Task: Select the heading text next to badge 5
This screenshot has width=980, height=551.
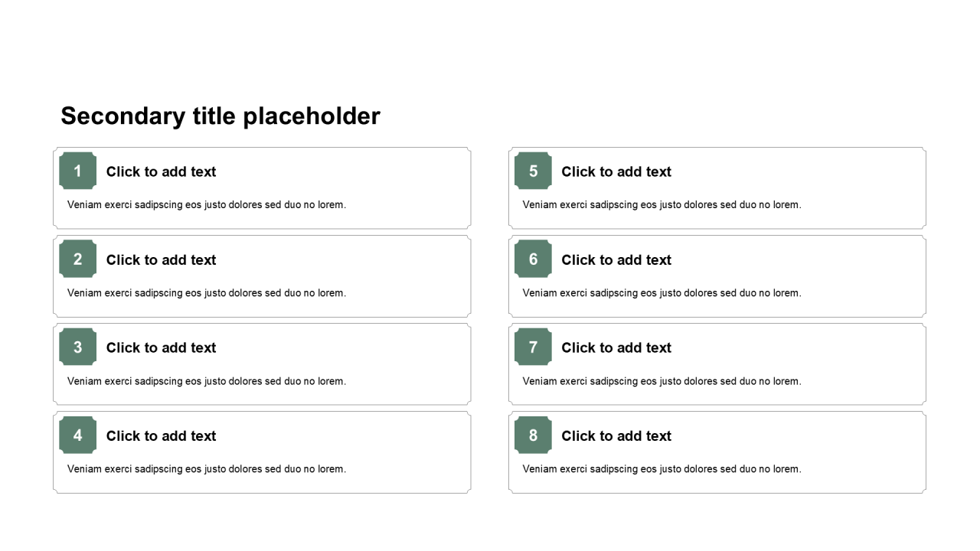Action: (616, 171)
